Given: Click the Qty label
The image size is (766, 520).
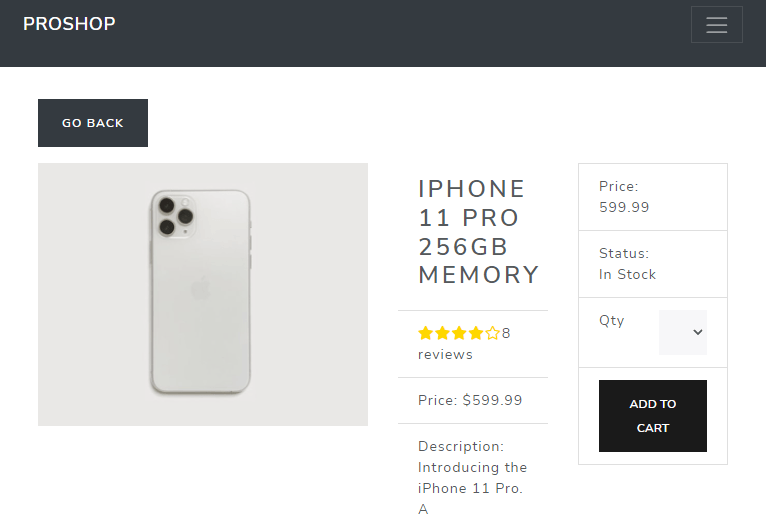Looking at the screenshot, I should tap(611, 320).
